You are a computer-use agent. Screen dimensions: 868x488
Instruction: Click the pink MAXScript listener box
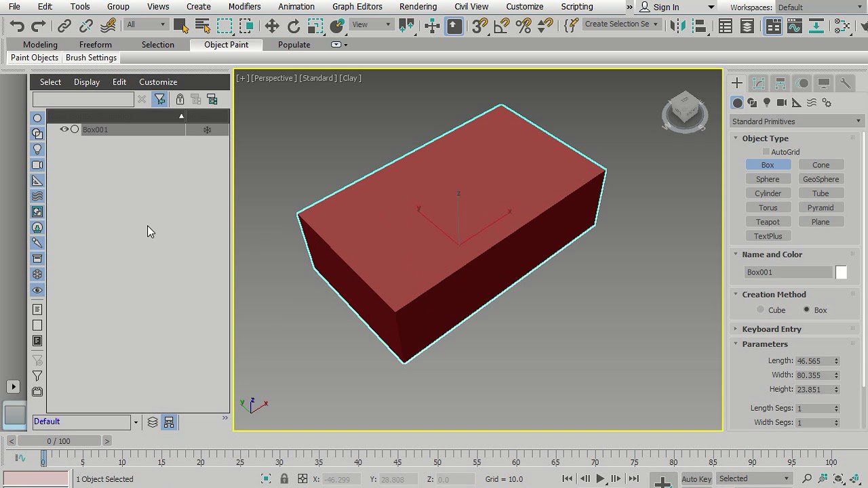(35, 479)
